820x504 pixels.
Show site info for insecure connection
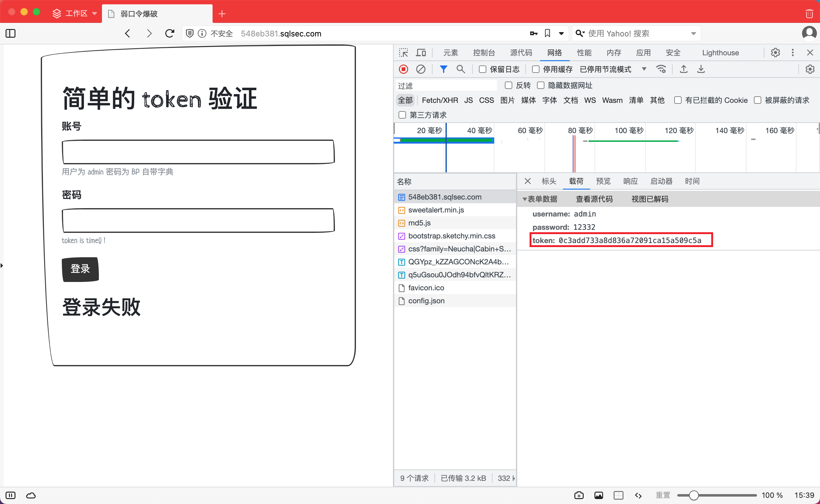[x=202, y=33]
